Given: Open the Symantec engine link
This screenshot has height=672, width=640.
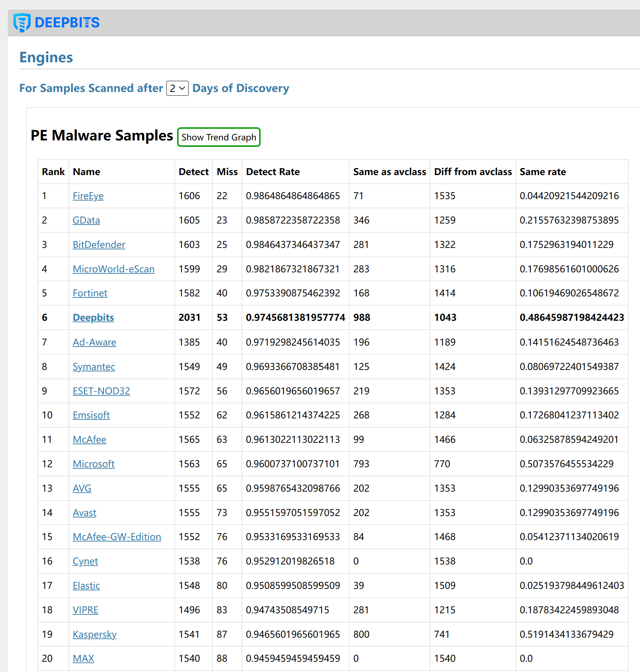Looking at the screenshot, I should click(94, 366).
